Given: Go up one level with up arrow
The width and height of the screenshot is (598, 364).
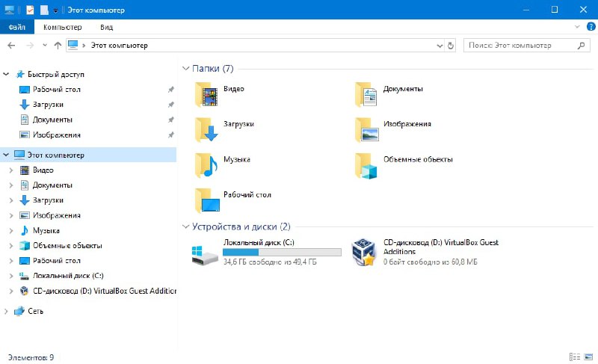Looking at the screenshot, I should [58, 46].
